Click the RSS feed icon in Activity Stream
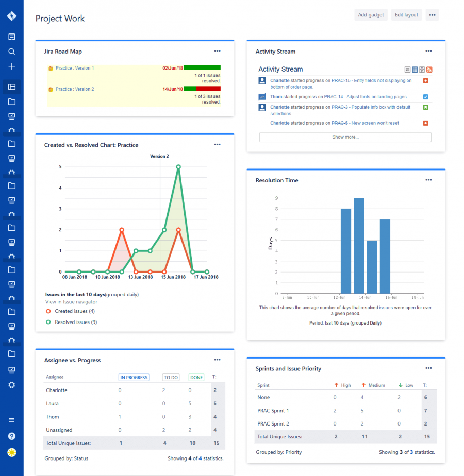Screen dimensions: 464x476 (429, 70)
